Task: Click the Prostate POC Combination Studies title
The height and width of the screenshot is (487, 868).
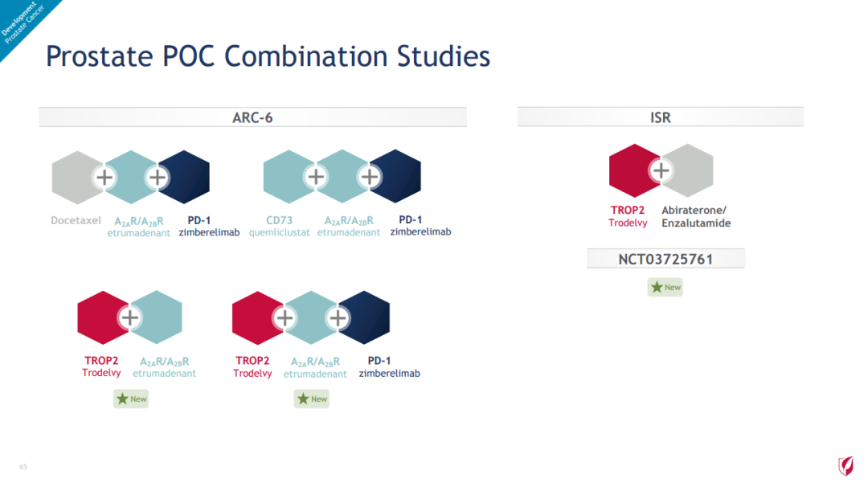Action: click(x=268, y=56)
